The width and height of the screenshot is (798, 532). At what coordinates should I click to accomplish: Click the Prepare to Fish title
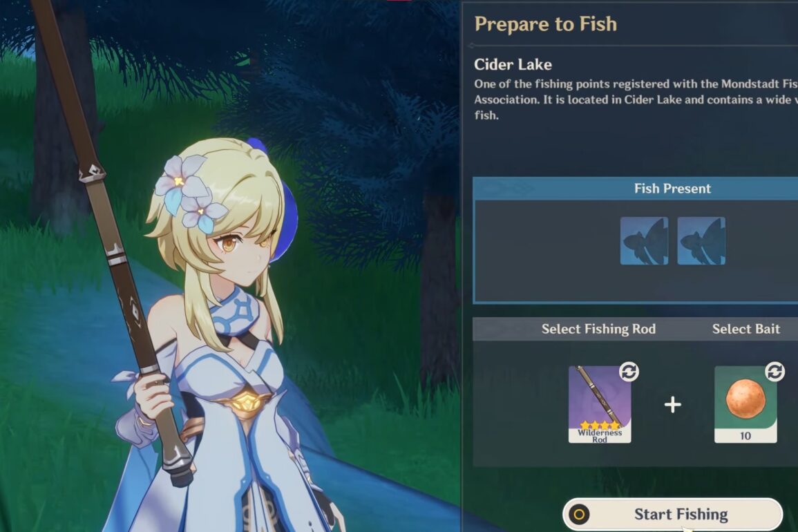[546, 24]
